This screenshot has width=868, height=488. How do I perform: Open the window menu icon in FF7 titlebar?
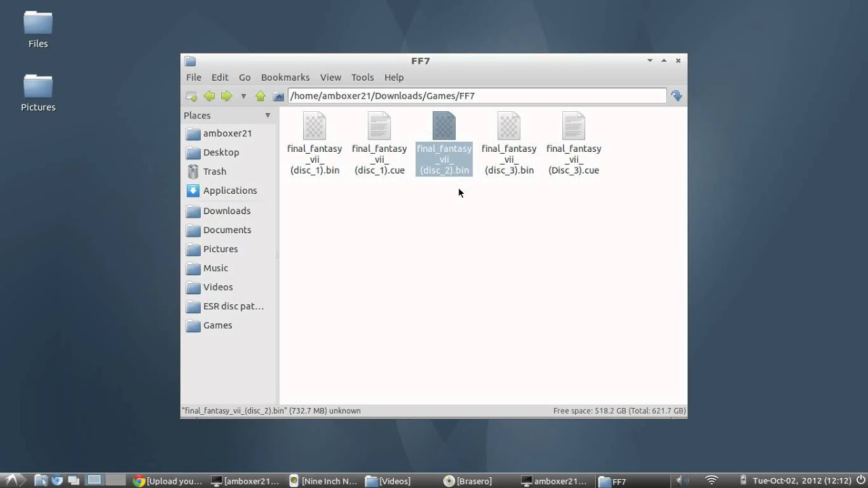tap(191, 61)
